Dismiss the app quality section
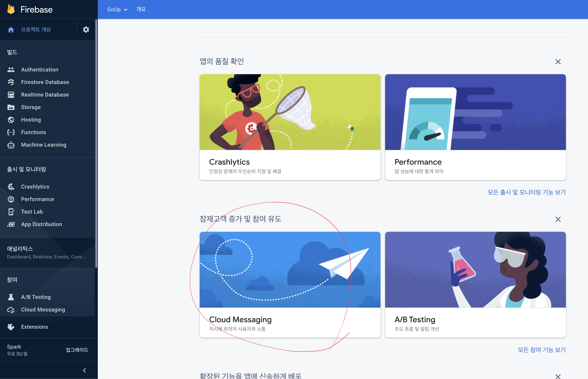Image resolution: width=588 pixels, height=379 pixels. pyautogui.click(x=558, y=62)
